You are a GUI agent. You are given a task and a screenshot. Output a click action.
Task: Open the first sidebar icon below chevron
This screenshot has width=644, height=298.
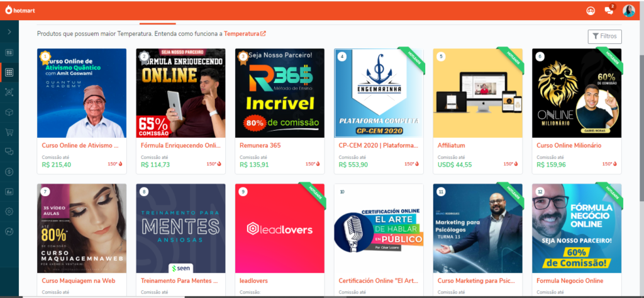pos(9,53)
